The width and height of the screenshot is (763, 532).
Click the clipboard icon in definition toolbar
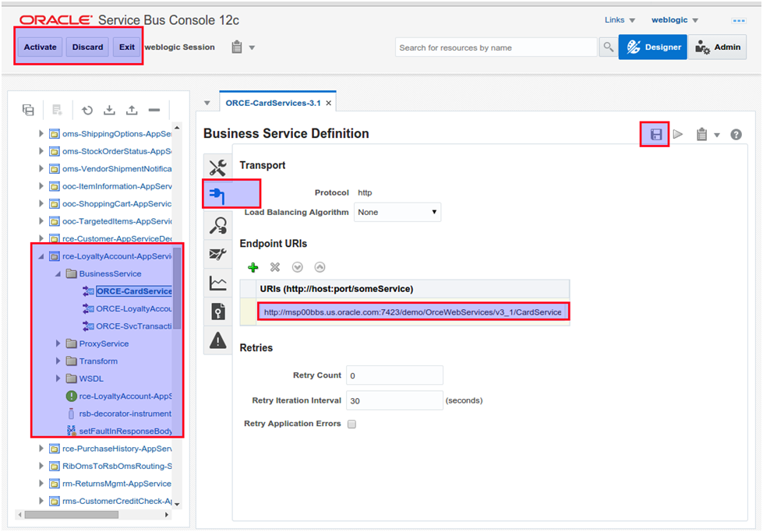pos(701,134)
